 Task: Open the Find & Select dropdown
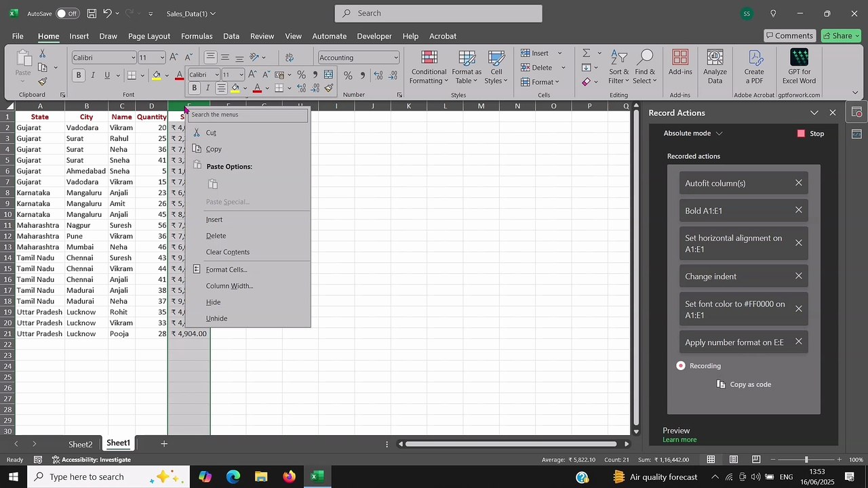[x=645, y=67]
